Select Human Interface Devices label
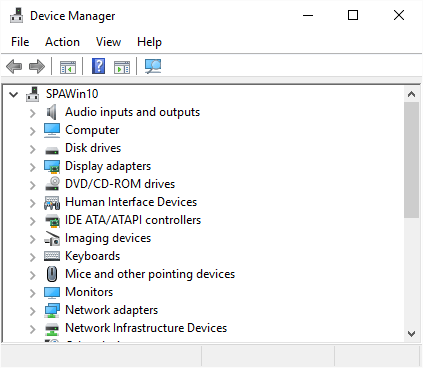 pos(131,202)
